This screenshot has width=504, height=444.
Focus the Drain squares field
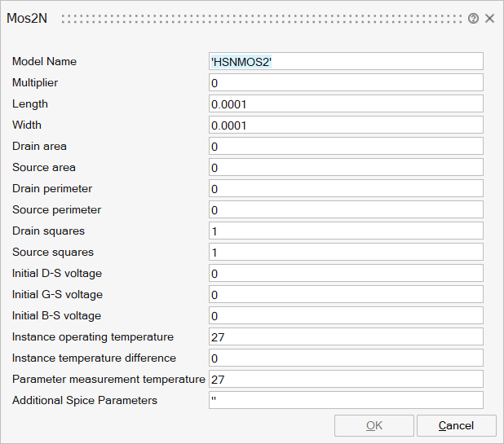tap(346, 231)
